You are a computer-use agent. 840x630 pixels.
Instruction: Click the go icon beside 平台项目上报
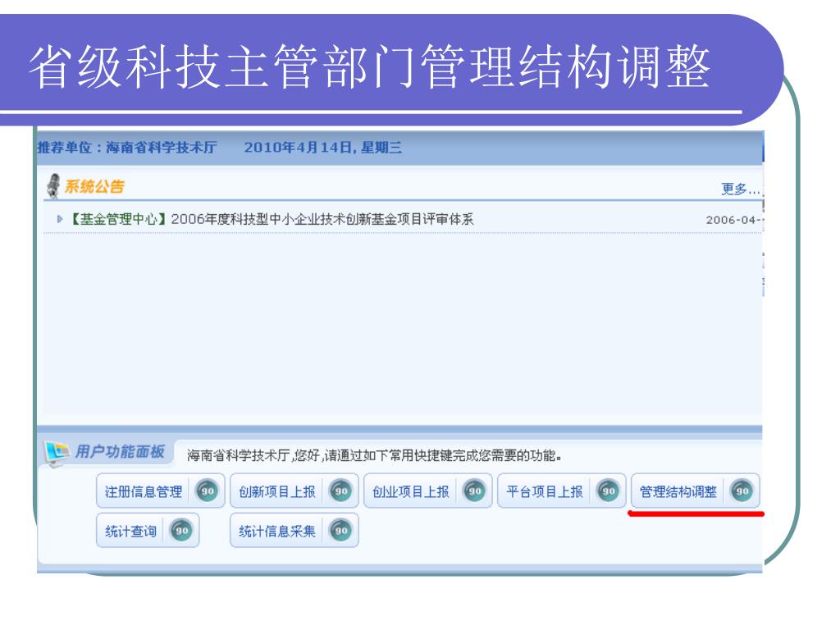pyautogui.click(x=608, y=491)
